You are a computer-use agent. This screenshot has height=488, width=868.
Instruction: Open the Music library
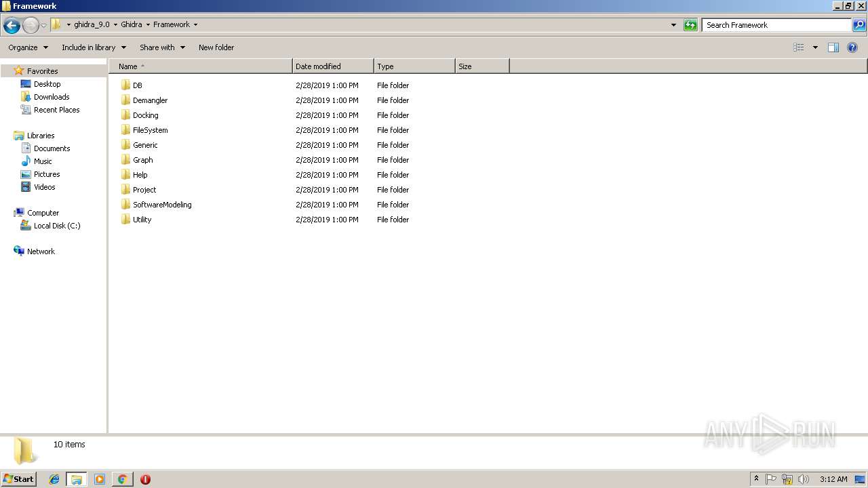[x=43, y=161]
